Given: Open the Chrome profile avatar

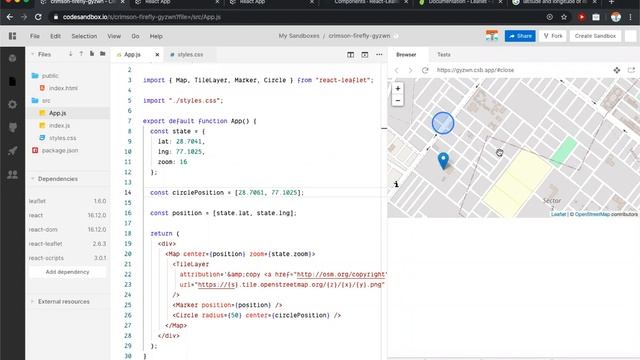Looking at the screenshot, I should pyautogui.click(x=616, y=17).
